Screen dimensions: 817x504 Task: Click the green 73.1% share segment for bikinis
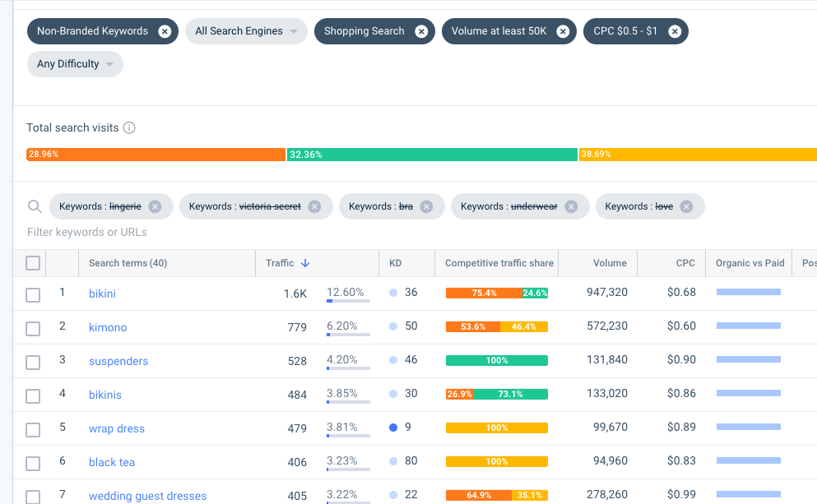coord(511,394)
